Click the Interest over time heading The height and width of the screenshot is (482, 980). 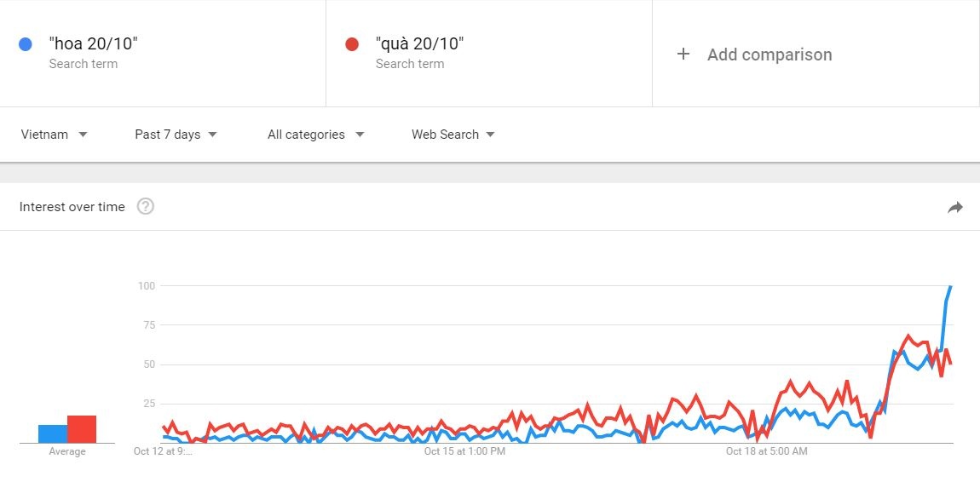[x=72, y=207]
